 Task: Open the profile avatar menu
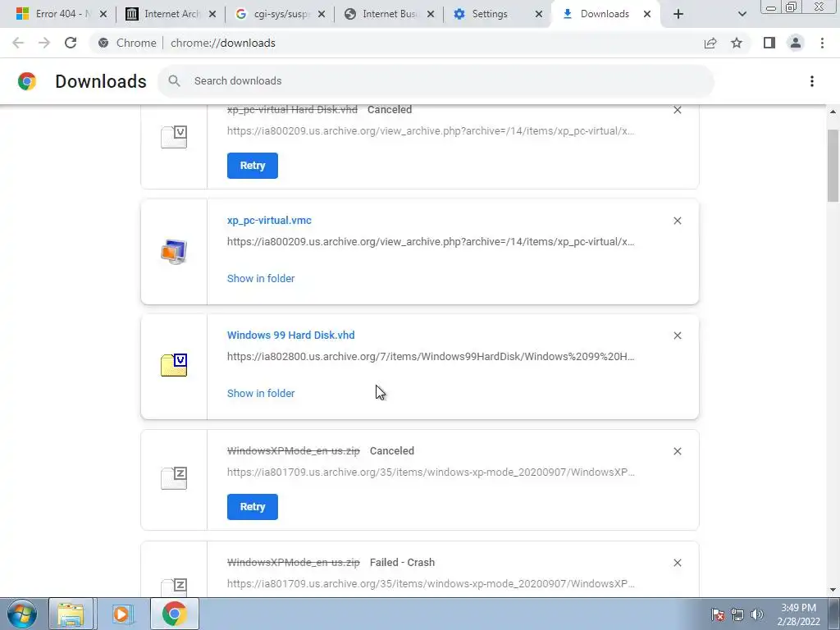[796, 43]
